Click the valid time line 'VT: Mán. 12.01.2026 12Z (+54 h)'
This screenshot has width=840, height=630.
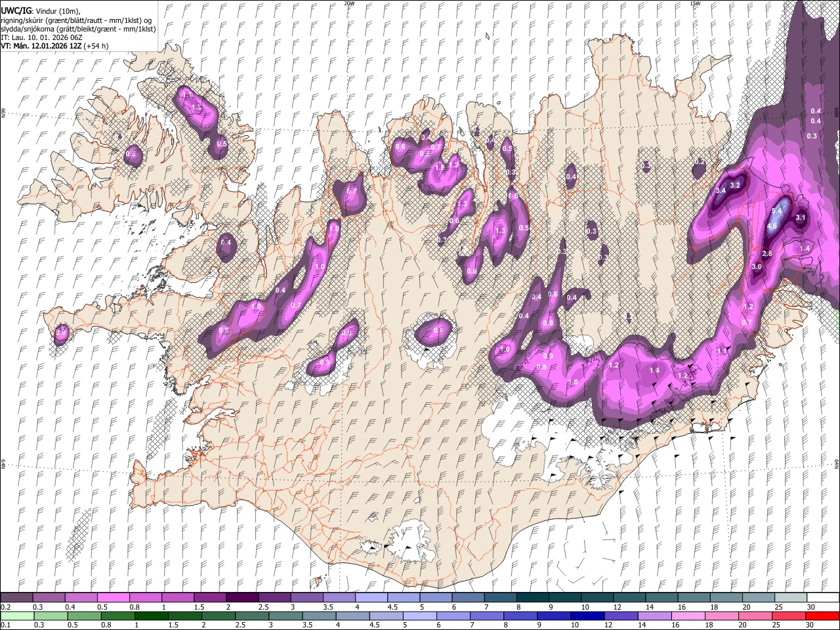pos(54,46)
